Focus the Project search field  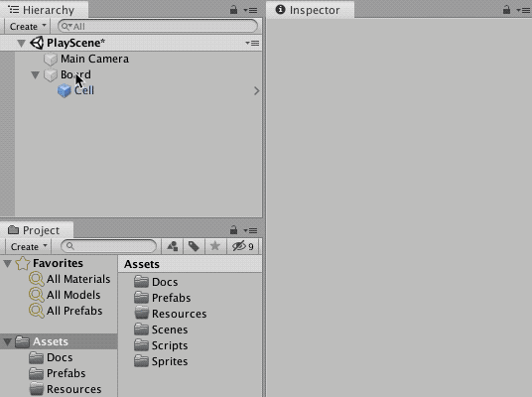[108, 246]
